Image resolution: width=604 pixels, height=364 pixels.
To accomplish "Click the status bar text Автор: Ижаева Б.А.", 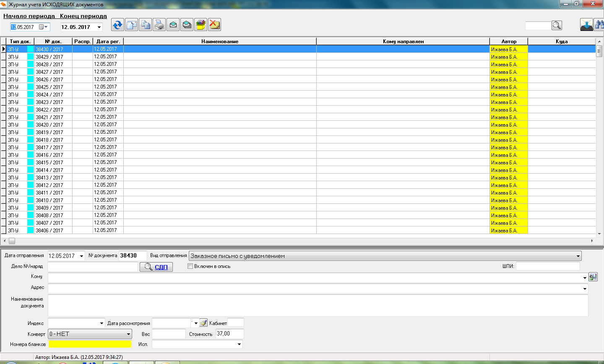I will [57, 357].
